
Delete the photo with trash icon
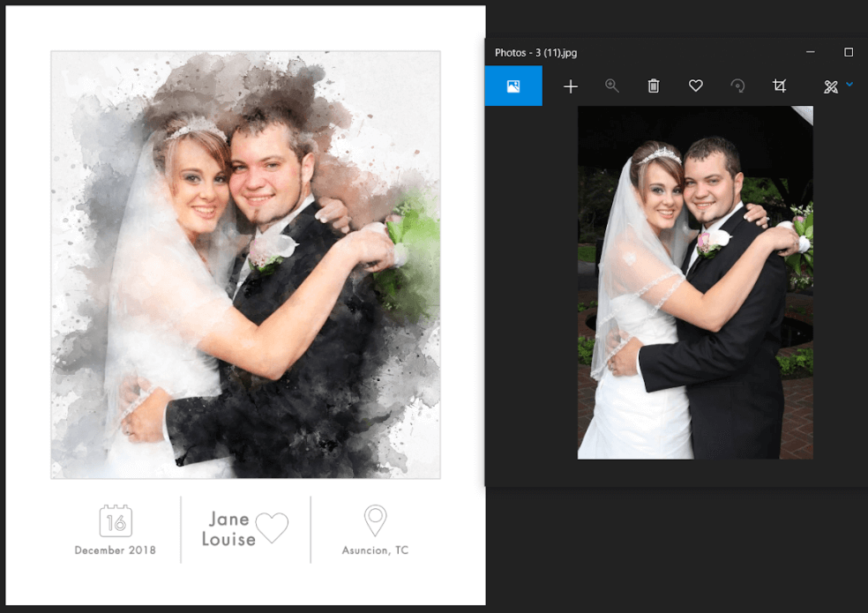tap(654, 86)
